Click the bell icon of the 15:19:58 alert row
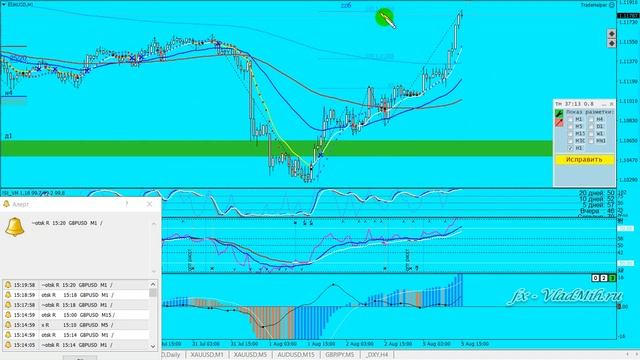Viewport: 640px width, 360px height. (8, 284)
